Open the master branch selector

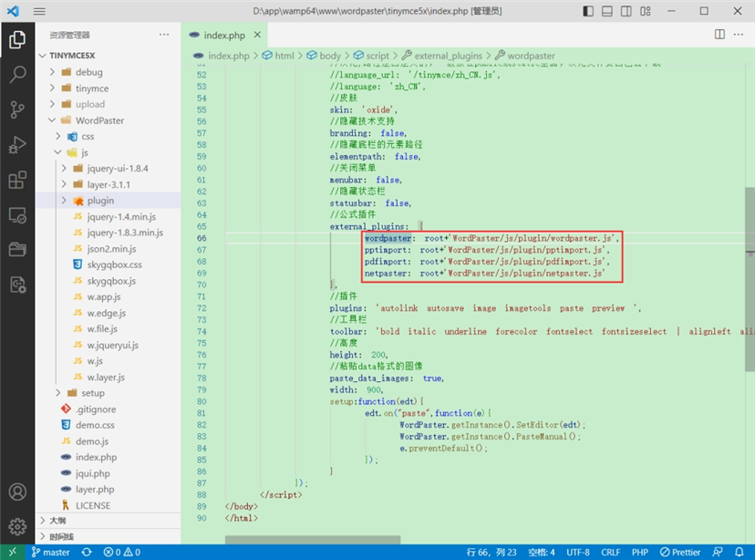point(50,552)
